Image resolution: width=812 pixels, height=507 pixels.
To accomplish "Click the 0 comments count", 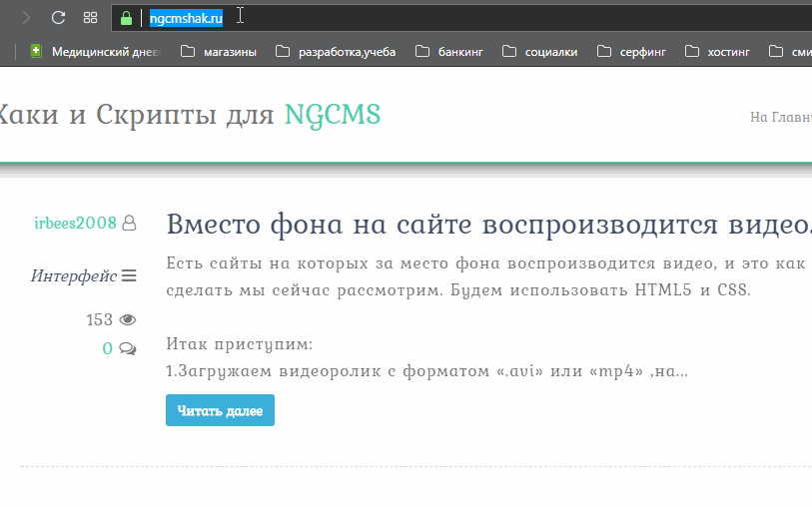I will 107,348.
